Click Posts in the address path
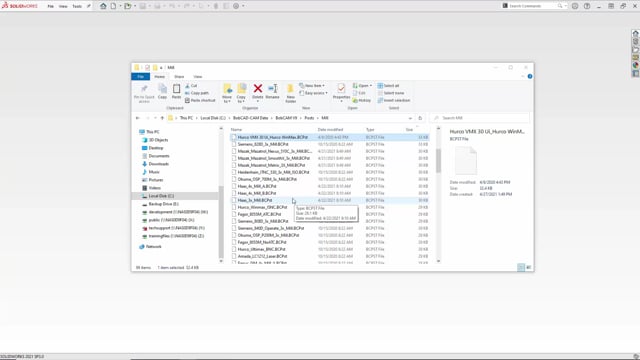The image size is (640, 360). pyautogui.click(x=309, y=118)
